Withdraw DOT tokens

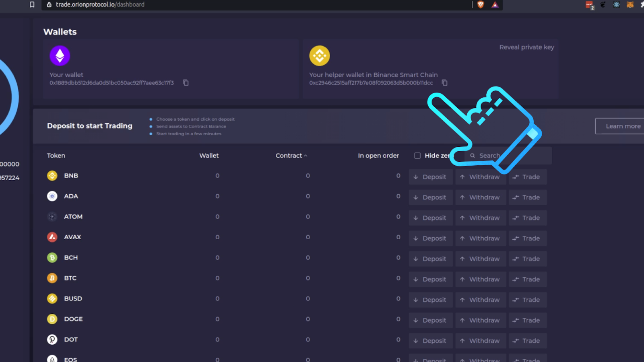(x=481, y=341)
